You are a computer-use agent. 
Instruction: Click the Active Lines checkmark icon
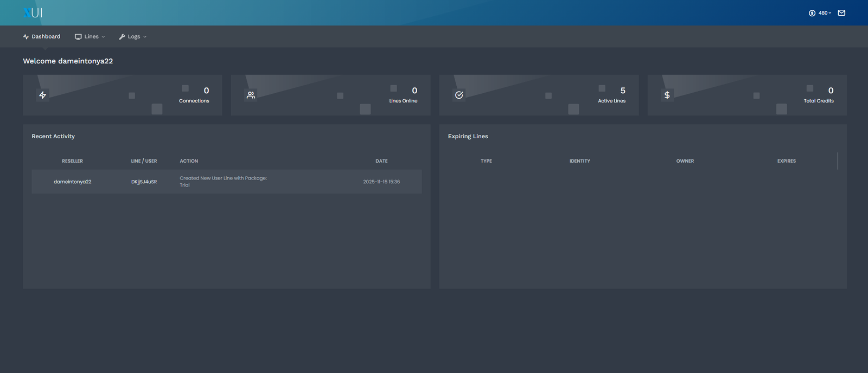(459, 95)
